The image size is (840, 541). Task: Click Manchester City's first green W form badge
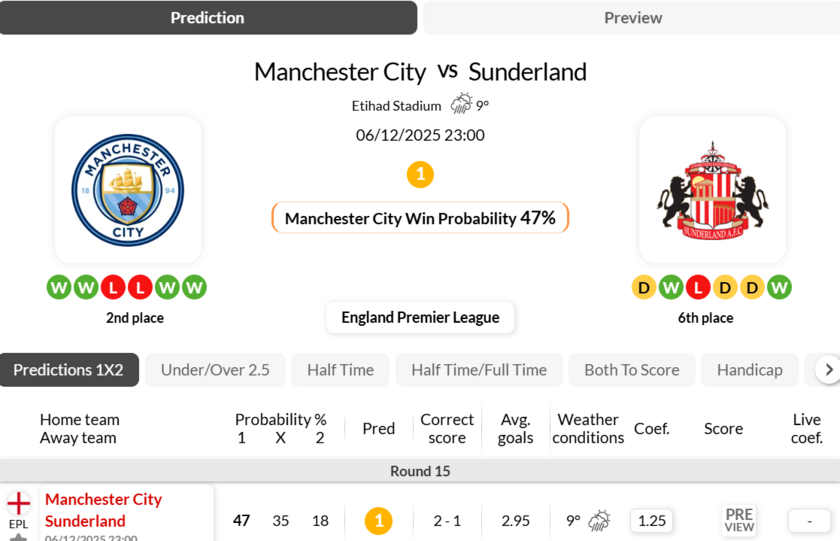click(x=59, y=288)
